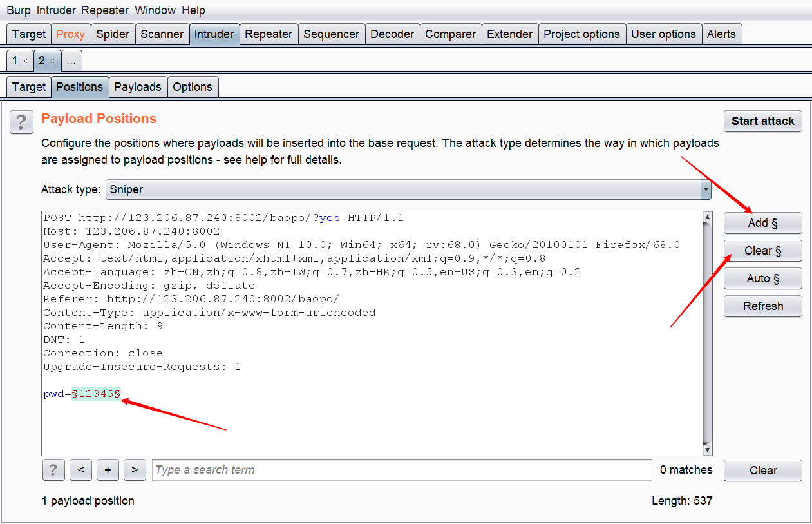Switch to the Scanner tab
Screen dimensions: 812x524
point(162,34)
